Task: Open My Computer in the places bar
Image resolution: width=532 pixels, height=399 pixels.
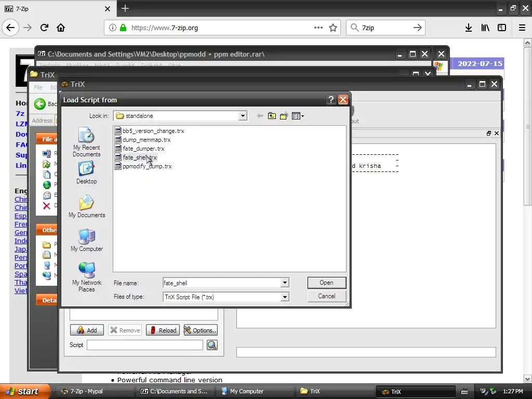Action: click(x=87, y=240)
